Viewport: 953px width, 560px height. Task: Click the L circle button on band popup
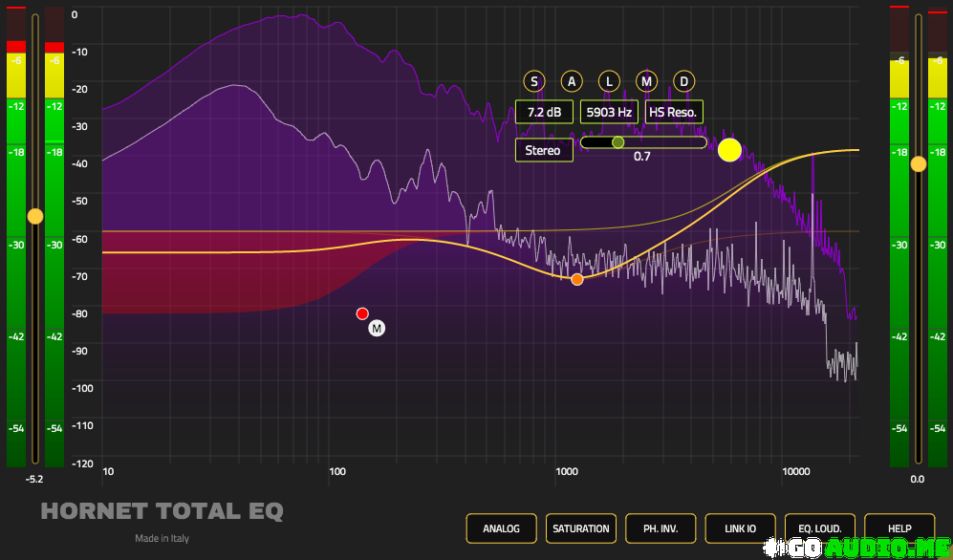click(x=609, y=81)
